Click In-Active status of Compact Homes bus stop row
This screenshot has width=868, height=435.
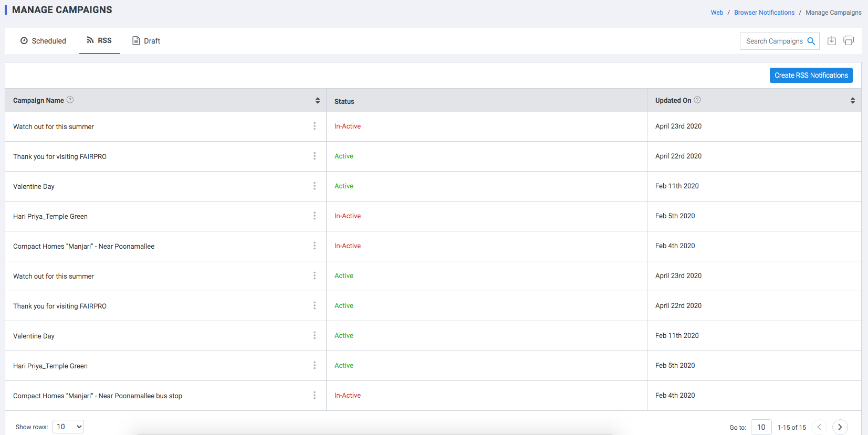348,395
